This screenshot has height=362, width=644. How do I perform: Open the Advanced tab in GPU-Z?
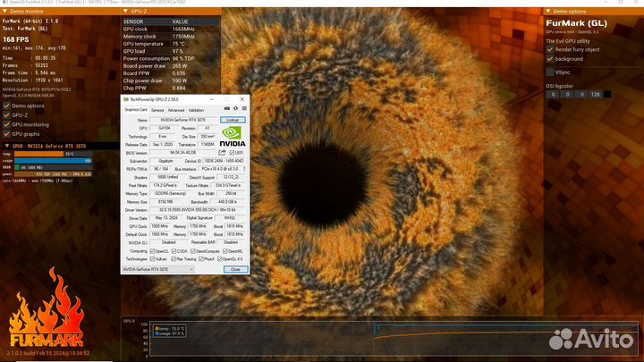point(176,111)
